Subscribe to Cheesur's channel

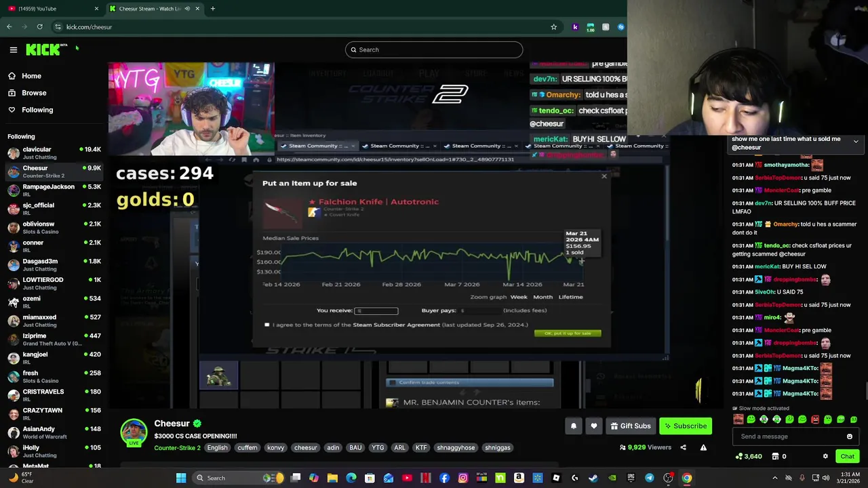[x=686, y=426]
